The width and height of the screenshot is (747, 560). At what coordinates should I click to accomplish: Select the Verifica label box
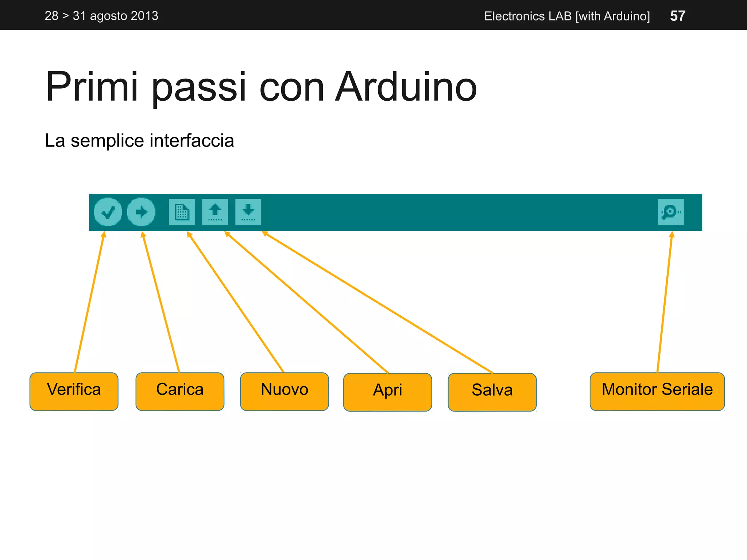[74, 392]
